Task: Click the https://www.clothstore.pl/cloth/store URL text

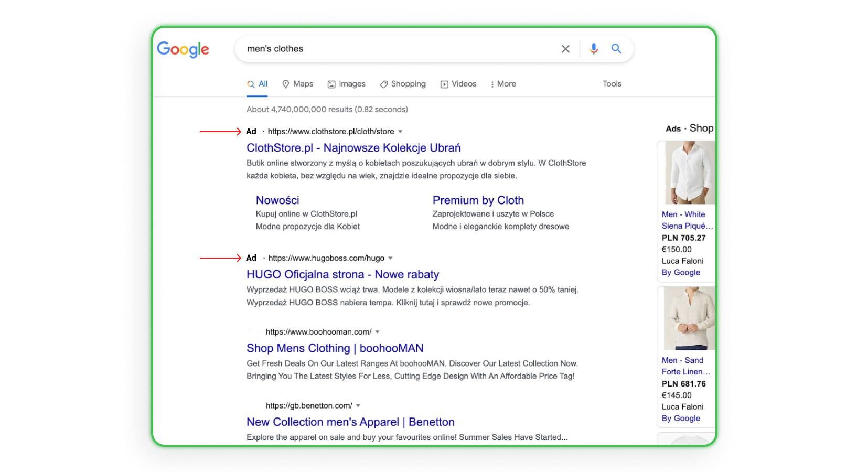Action: (x=331, y=132)
